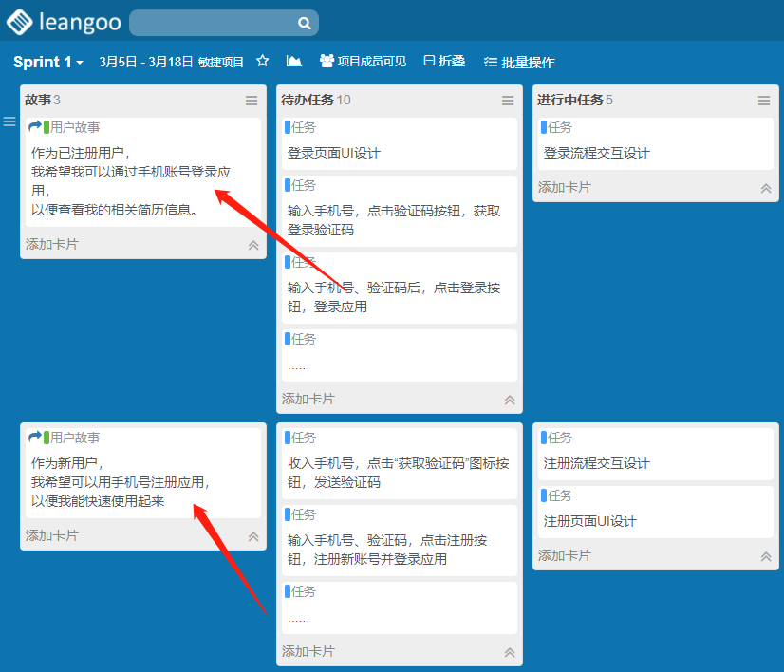784x672 pixels.
Task: Toggle 折叠 to fold the board
Action: point(444,61)
